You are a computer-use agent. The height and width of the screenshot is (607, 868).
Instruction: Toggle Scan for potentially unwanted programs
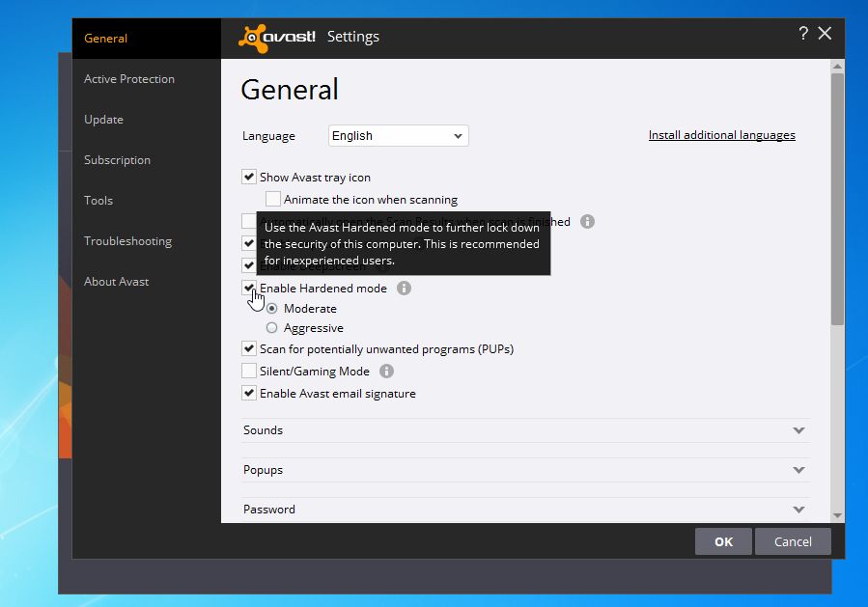coord(249,349)
